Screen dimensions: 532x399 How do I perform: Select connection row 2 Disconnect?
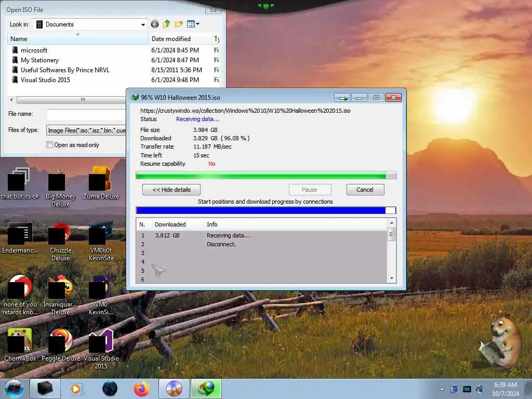261,244
